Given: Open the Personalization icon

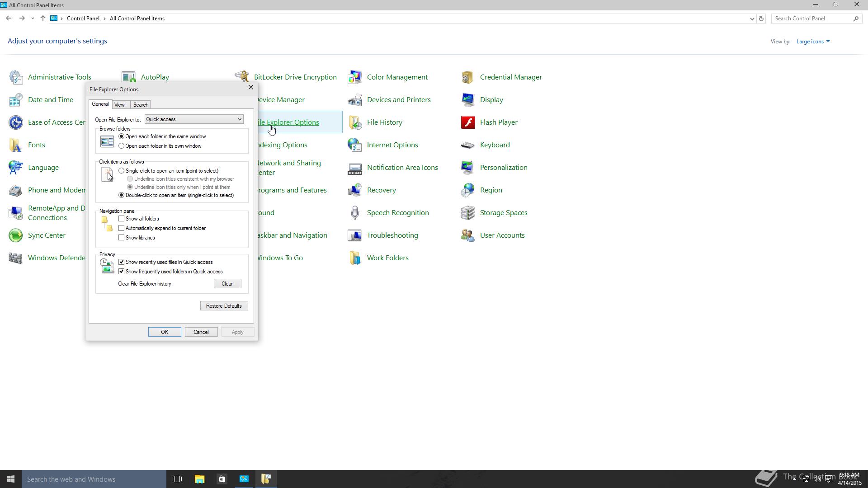Looking at the screenshot, I should click(468, 168).
